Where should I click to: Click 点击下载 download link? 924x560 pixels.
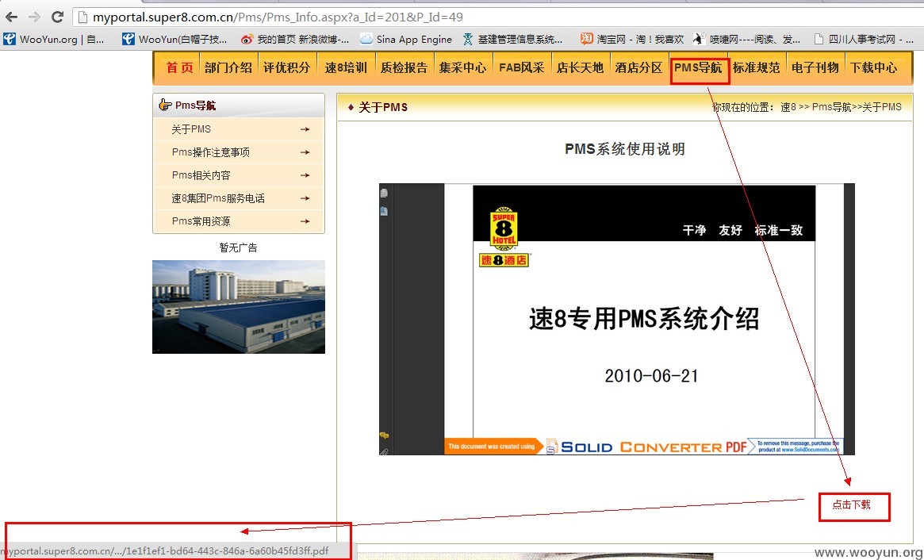point(851,504)
